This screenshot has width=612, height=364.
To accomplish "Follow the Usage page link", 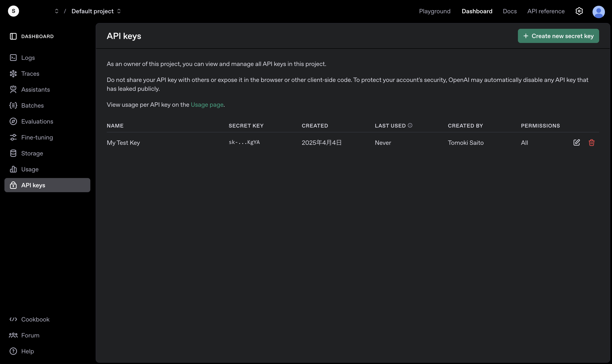I will (x=207, y=105).
